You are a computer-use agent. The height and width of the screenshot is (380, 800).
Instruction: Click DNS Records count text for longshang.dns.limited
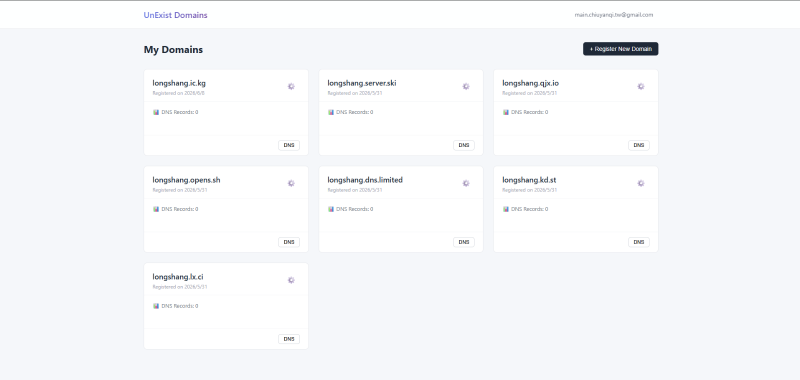pos(355,209)
